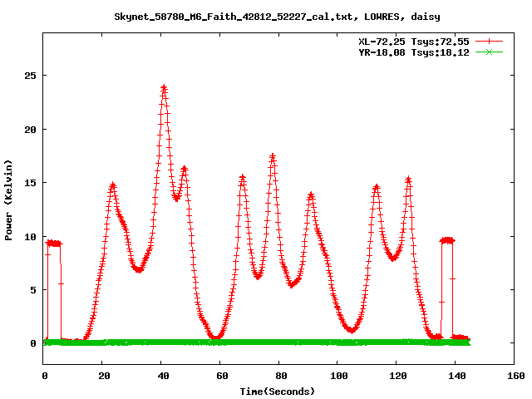This screenshot has height=399, width=532.
Task: Click x-axis tick label 100
Action: coord(339,376)
